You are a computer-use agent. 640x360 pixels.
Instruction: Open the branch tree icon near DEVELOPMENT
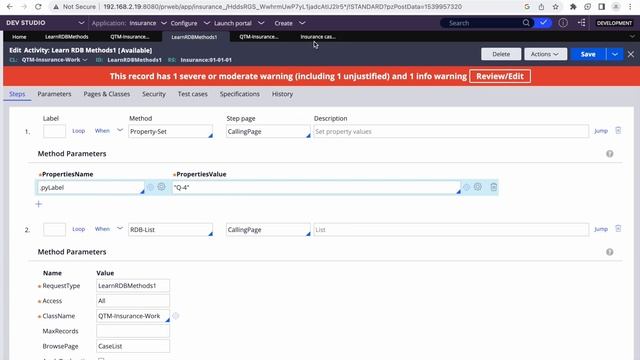(582, 23)
